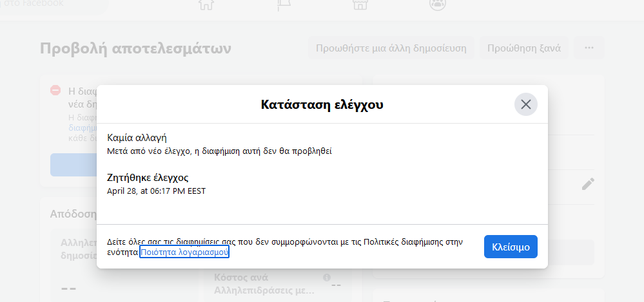
Task: Click the red rejected-ad status icon
Action: (55, 90)
